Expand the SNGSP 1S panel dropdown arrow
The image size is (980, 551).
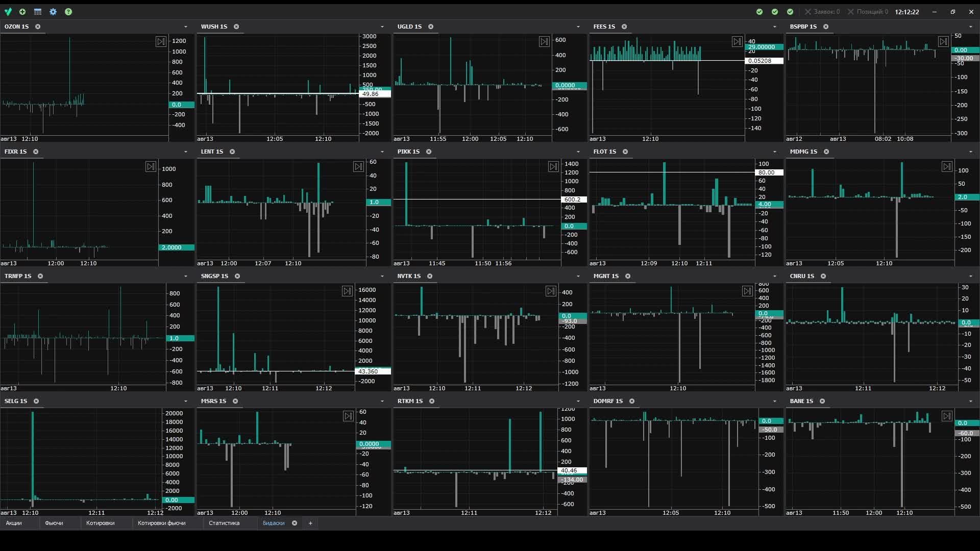click(382, 276)
